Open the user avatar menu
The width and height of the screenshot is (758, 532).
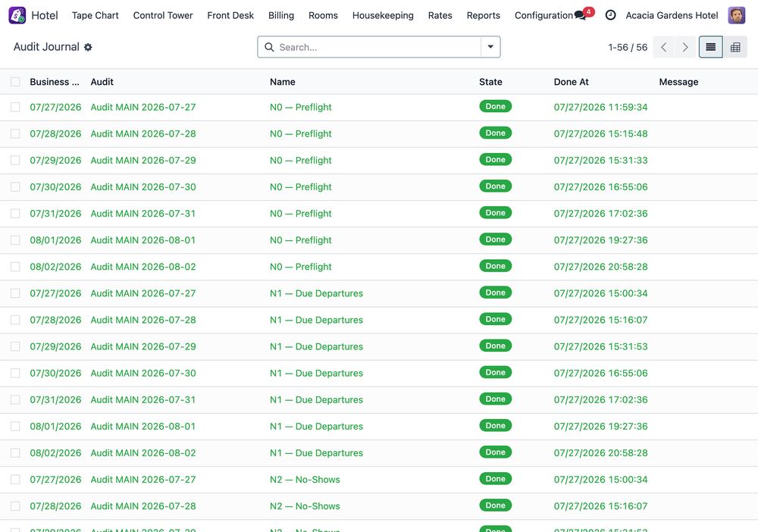[736, 15]
